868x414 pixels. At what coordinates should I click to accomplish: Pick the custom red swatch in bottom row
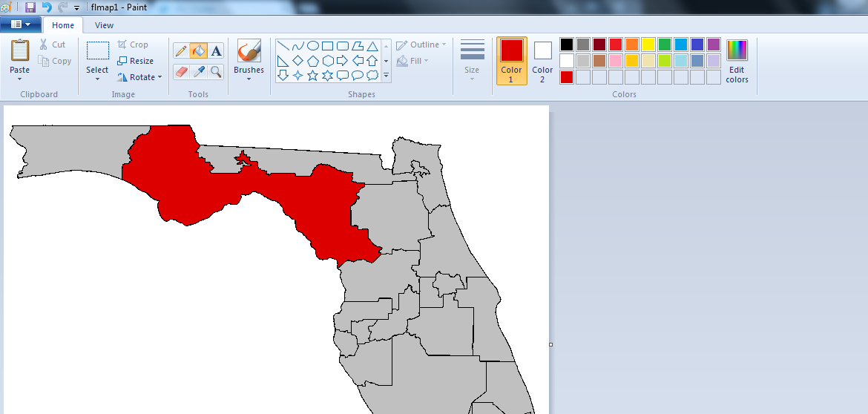567,77
